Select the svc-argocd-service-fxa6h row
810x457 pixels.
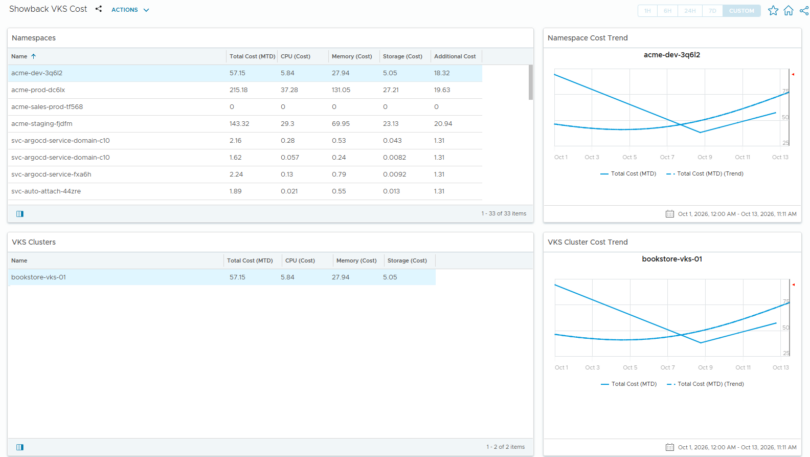point(245,175)
